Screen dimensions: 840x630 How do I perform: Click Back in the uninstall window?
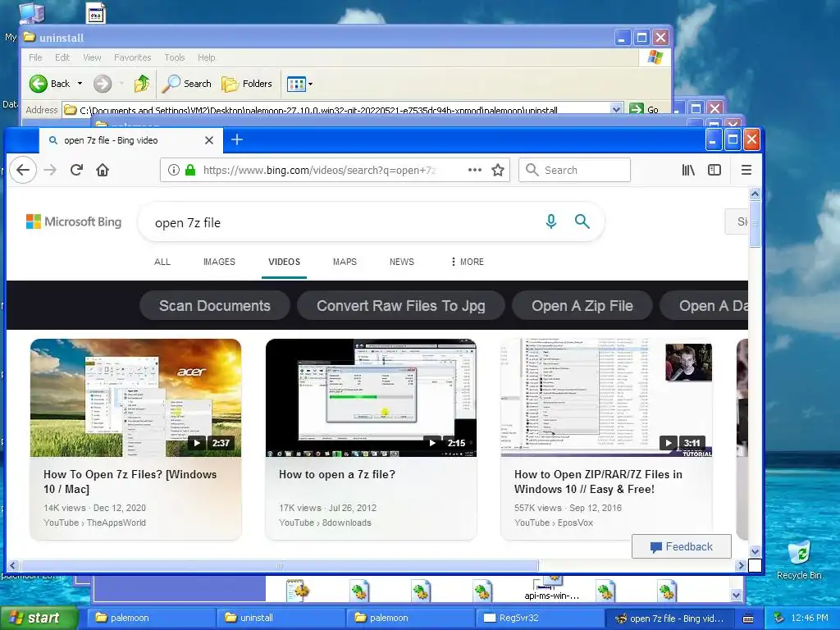(x=50, y=84)
